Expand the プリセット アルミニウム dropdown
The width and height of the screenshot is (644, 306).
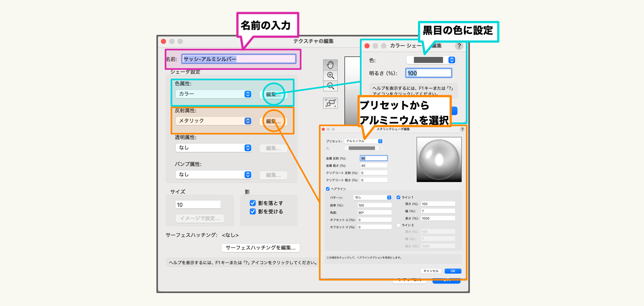pyautogui.click(x=363, y=141)
